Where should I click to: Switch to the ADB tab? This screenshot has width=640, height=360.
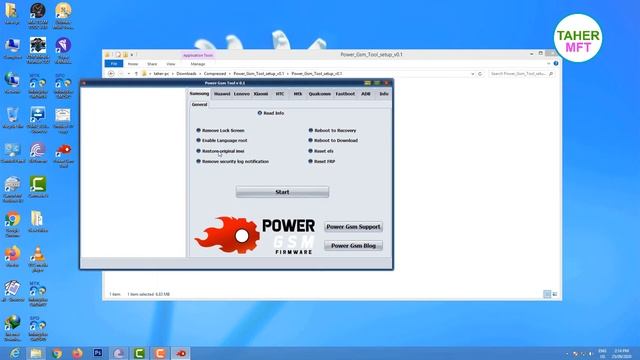(366, 94)
